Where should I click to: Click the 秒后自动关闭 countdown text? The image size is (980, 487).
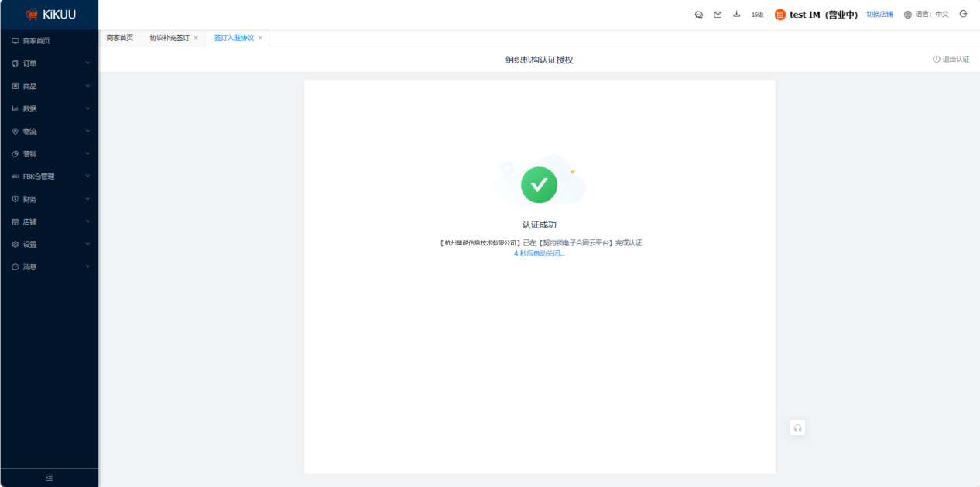coord(540,253)
